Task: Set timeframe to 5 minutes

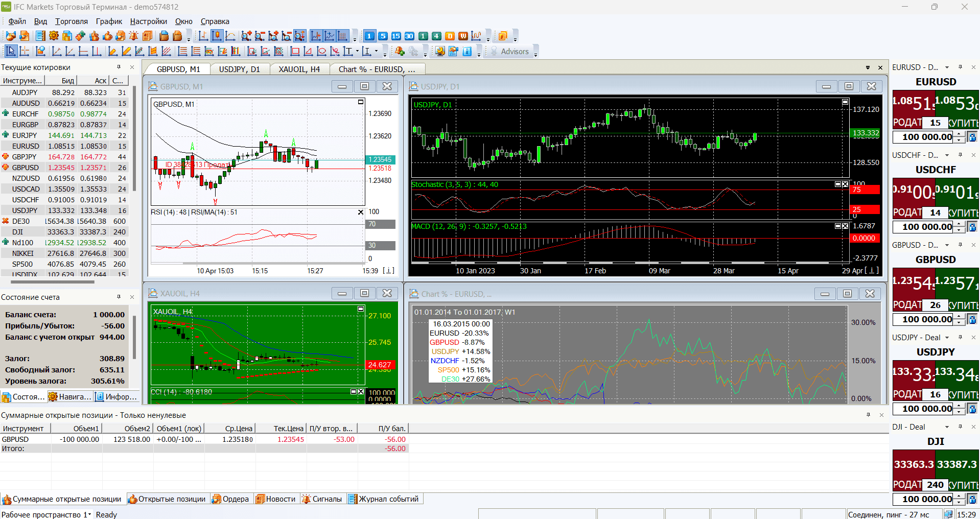Action: (x=383, y=36)
